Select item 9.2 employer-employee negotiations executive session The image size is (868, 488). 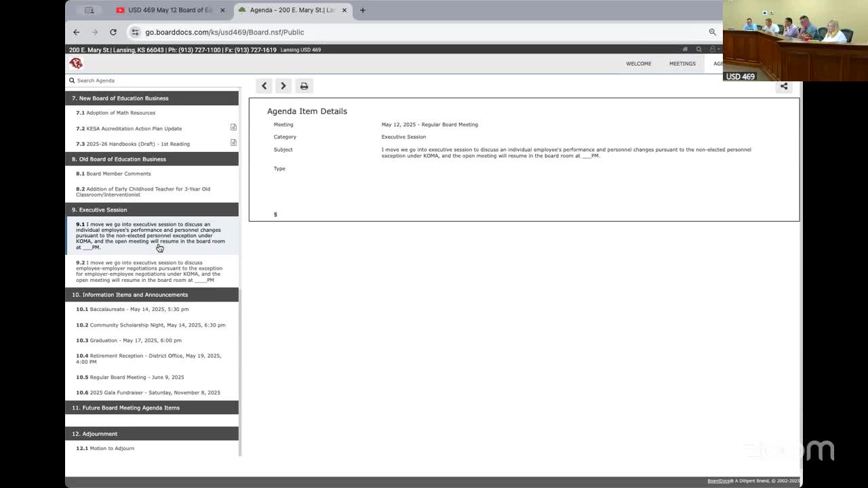[149, 271]
